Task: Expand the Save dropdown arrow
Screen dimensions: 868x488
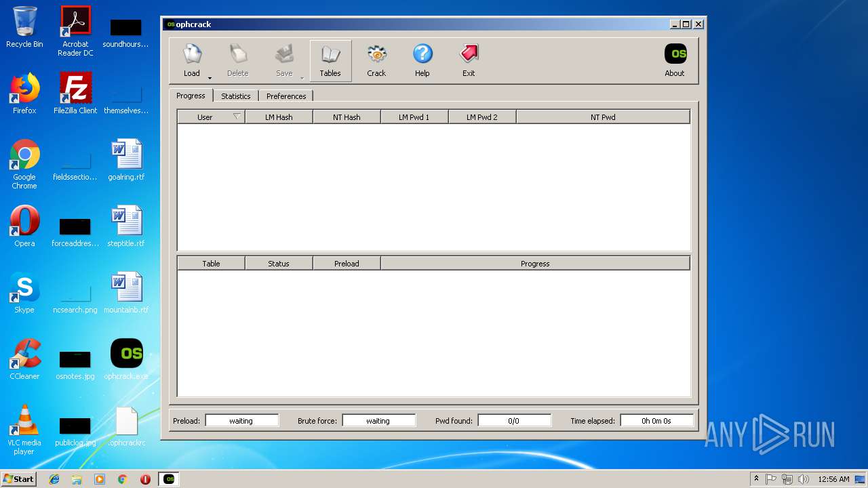Action: tap(302, 78)
